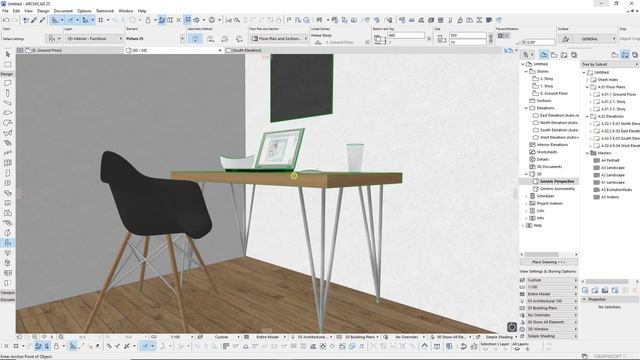Click the surface painter icon in Surface section
The width and height of the screenshot is (640, 360).
click(565, 39)
